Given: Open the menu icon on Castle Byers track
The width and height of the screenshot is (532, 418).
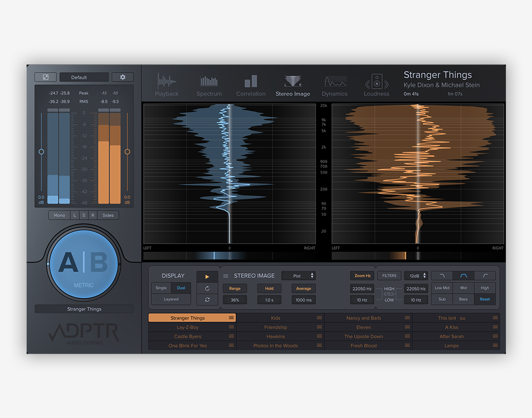Looking at the screenshot, I should 231,336.
